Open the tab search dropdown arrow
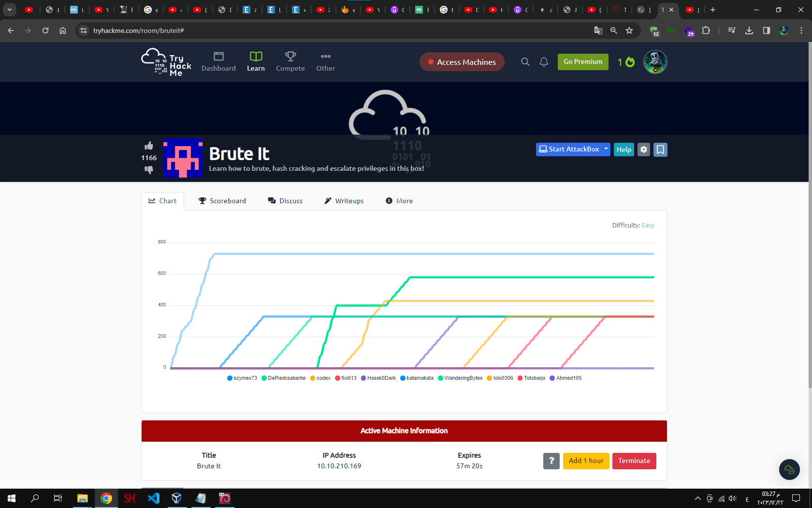Screen dimensions: 812x508 coord(9,10)
